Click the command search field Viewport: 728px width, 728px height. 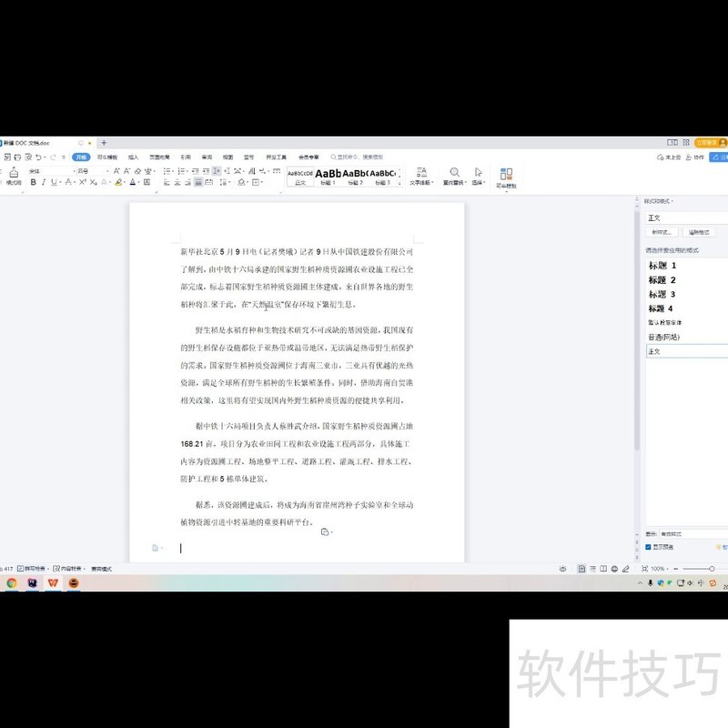click(x=358, y=157)
